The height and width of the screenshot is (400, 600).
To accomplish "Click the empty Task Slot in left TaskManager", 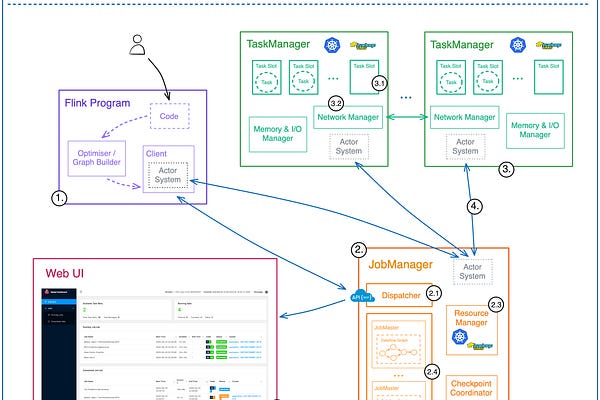I will point(364,77).
